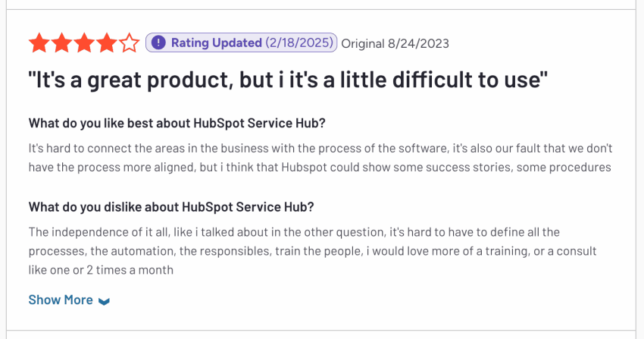
Task: Click the like-best answer paragraph
Action: point(320,158)
